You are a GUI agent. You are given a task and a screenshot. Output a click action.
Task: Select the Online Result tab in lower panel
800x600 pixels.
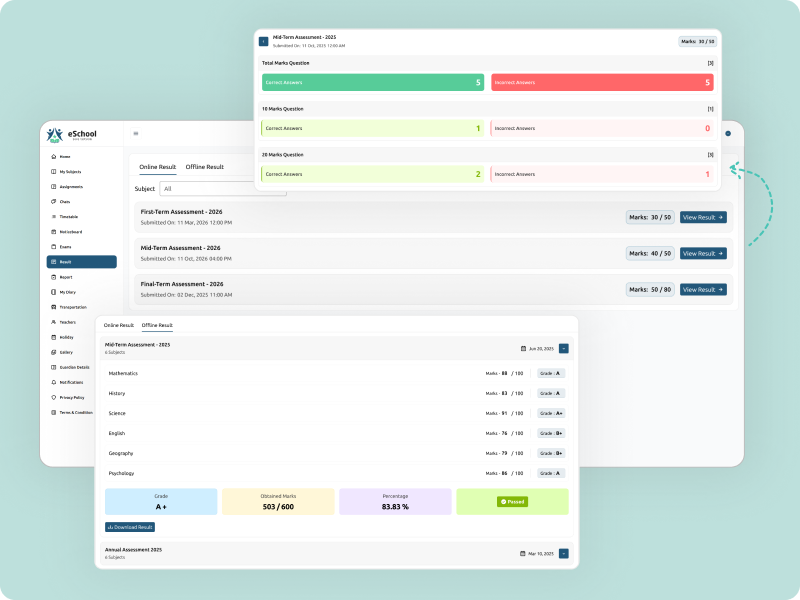tap(119, 325)
